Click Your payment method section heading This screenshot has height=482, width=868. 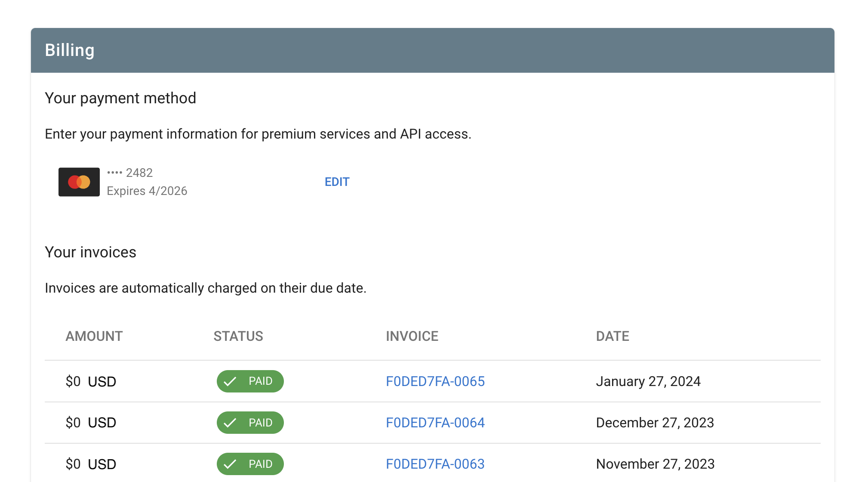pos(120,98)
